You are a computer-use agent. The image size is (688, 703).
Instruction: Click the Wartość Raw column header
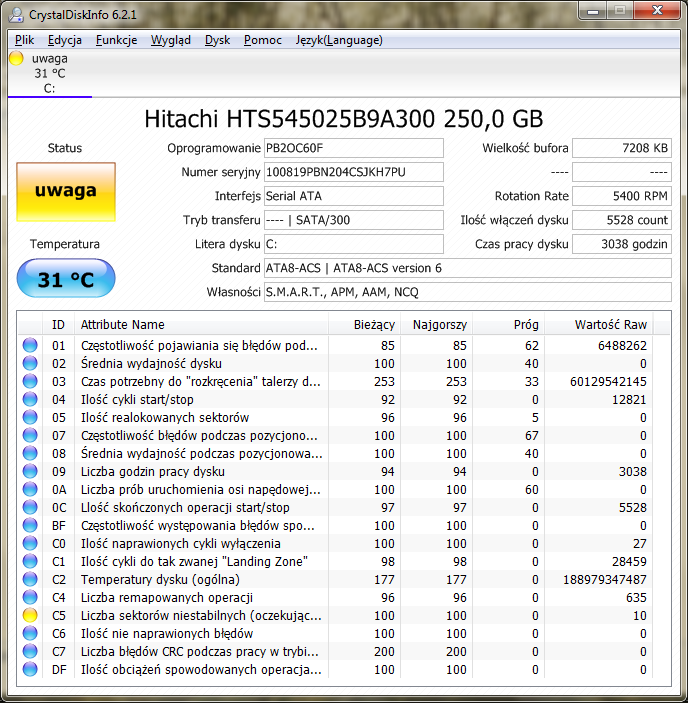point(599,324)
